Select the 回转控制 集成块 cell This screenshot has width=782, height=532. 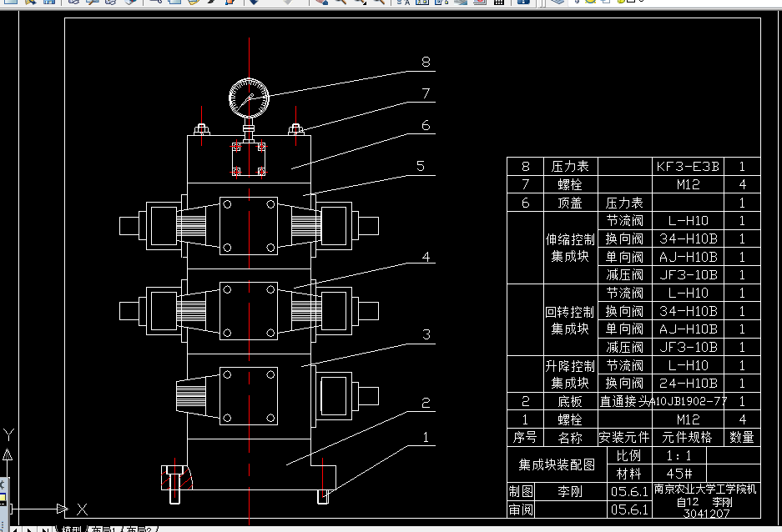(570, 320)
